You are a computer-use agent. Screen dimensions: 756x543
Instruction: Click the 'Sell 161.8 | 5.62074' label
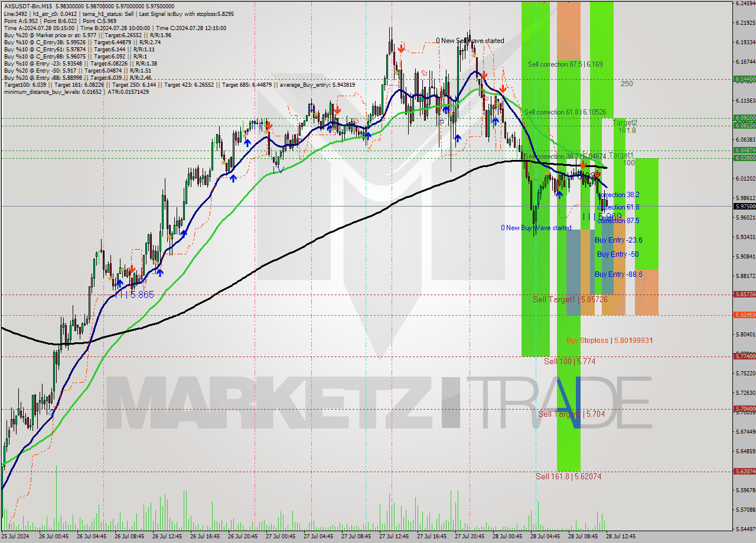(568, 476)
